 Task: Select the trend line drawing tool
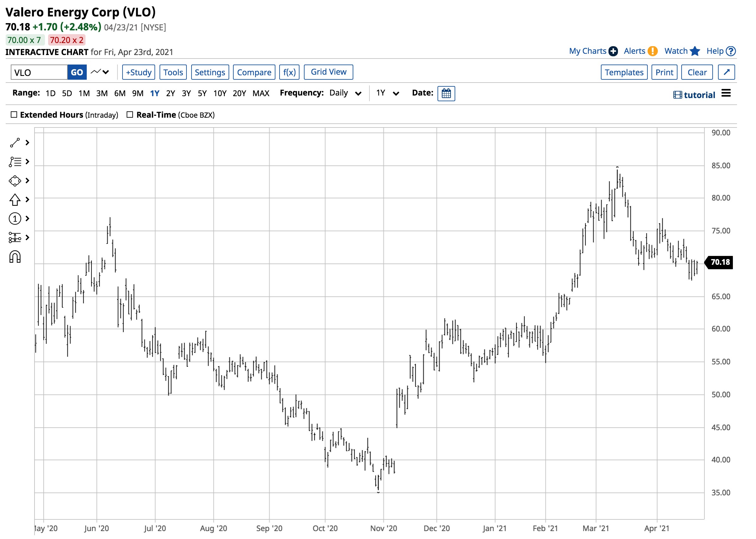coord(15,143)
